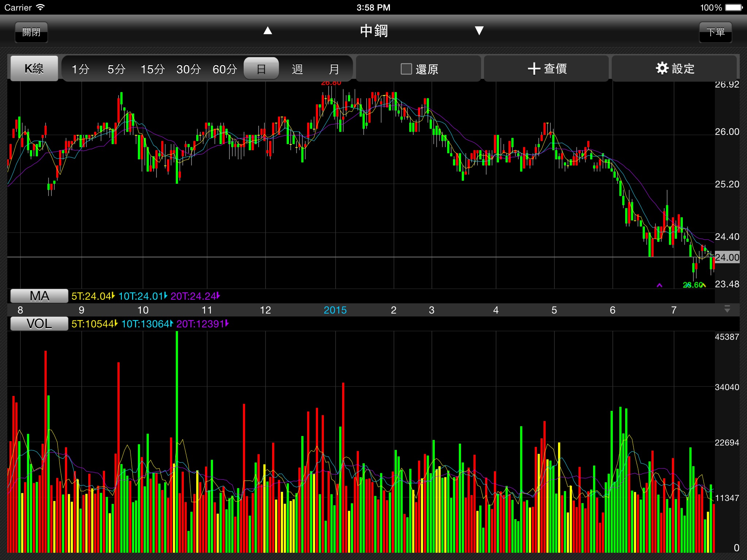
Task: Tap the battery indicator in status bar
Action: 734,8
